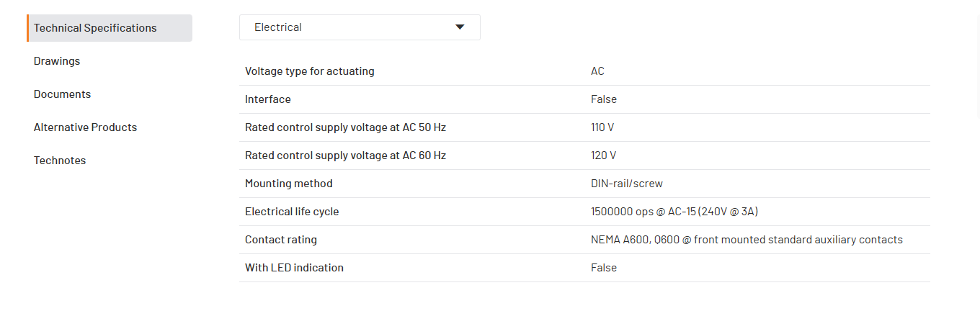Click the '110 V' value
The width and height of the screenshot is (980, 329).
(x=602, y=127)
